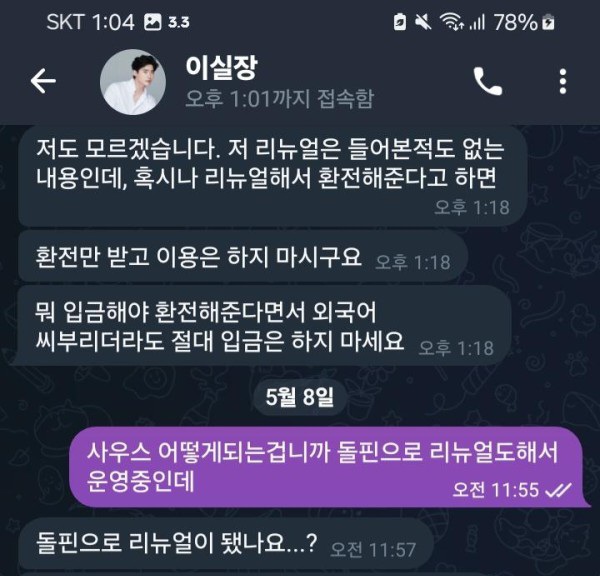Tap the cellular signal strength icon
Screen dimensions: 600x576
[x=478, y=22]
